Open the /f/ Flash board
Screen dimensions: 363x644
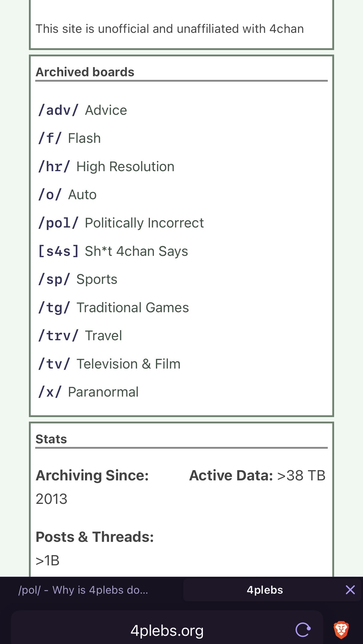pyautogui.click(x=69, y=138)
